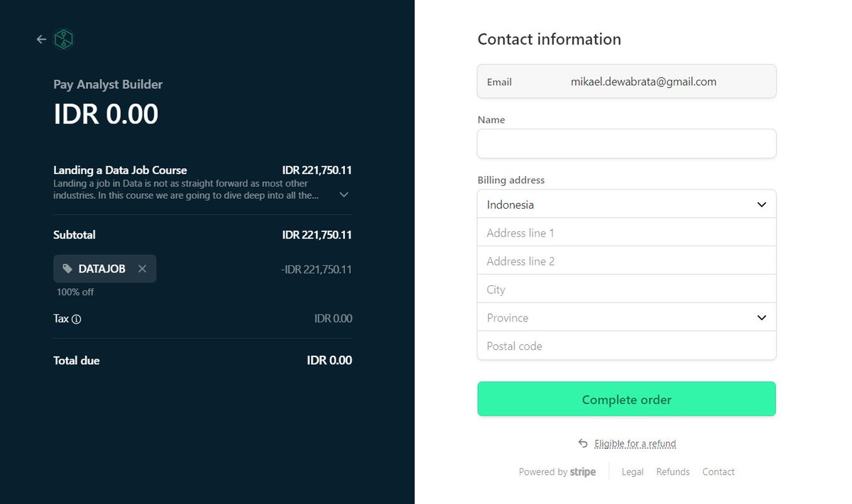This screenshot has height=504, width=852.
Task: Open the Refunds footer link
Action: [673, 472]
